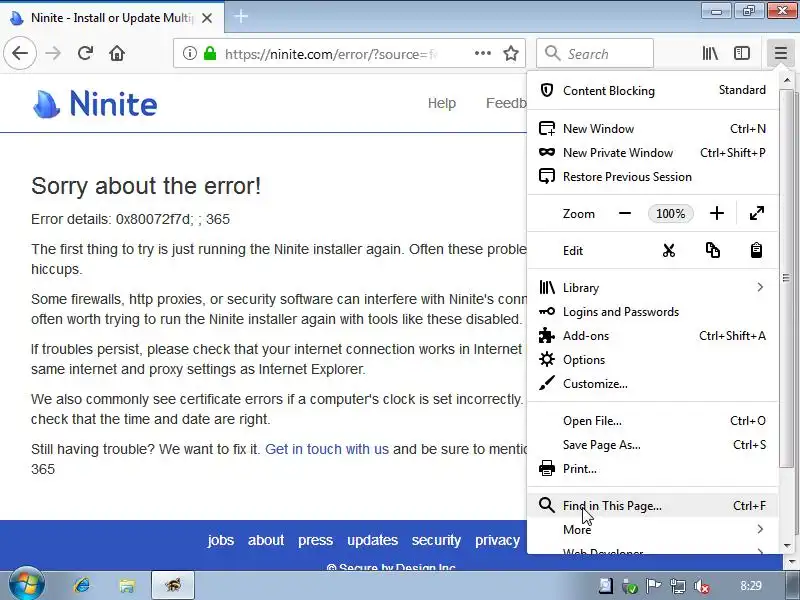Click menu scrollbar down arrow
Screen dimensions: 800x600
pyautogui.click(x=786, y=546)
